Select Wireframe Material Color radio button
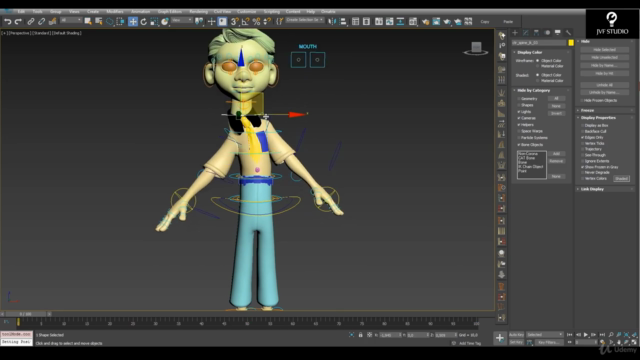Screen dimensions: 640x360 [x=537, y=66]
